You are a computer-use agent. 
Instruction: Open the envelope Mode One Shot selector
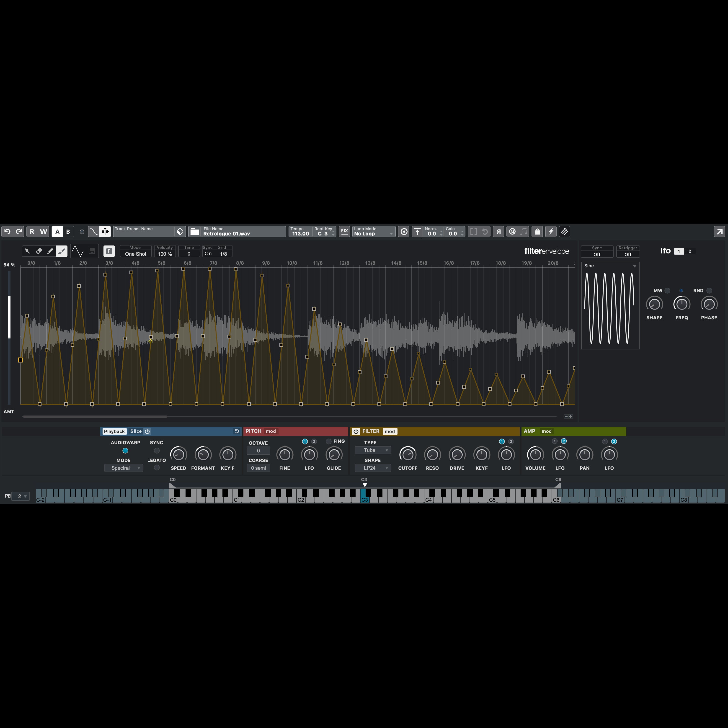(136, 251)
